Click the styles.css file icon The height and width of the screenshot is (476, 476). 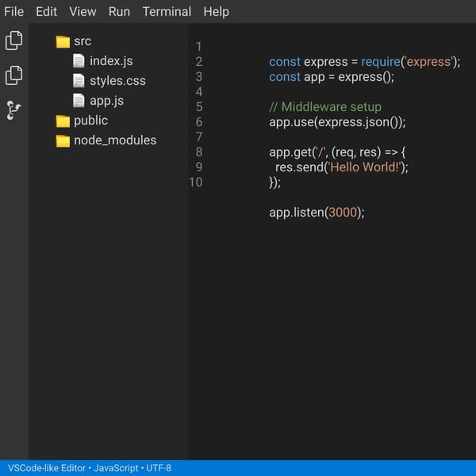tap(79, 81)
